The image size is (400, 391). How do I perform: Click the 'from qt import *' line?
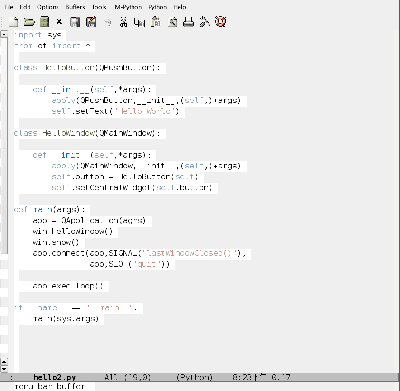52,46
